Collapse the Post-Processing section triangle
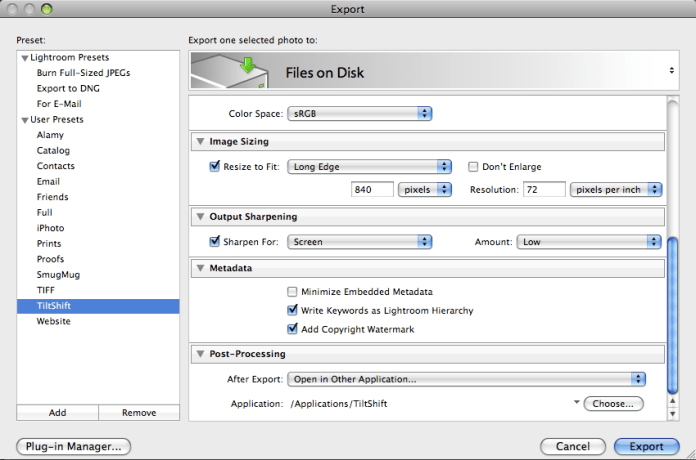696x460 pixels. 200,354
